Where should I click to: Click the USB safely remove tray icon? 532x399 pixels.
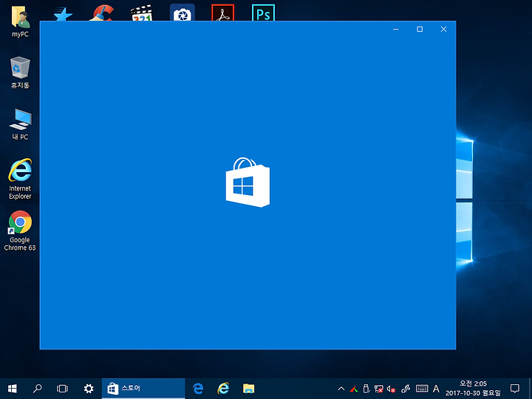click(x=366, y=389)
